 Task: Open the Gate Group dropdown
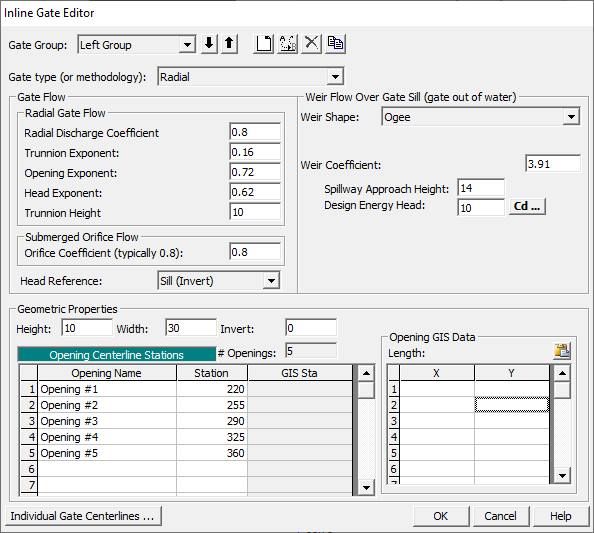tap(187, 45)
